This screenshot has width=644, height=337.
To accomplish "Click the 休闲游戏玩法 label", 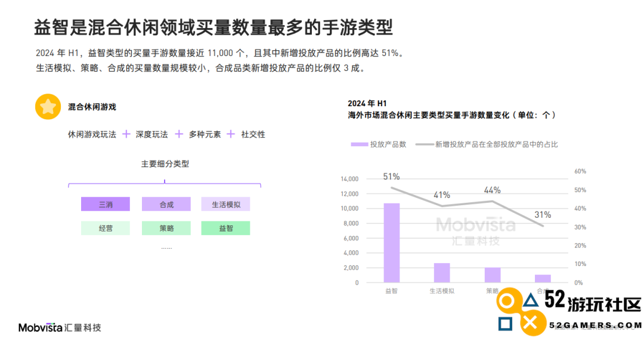I will (x=92, y=134).
